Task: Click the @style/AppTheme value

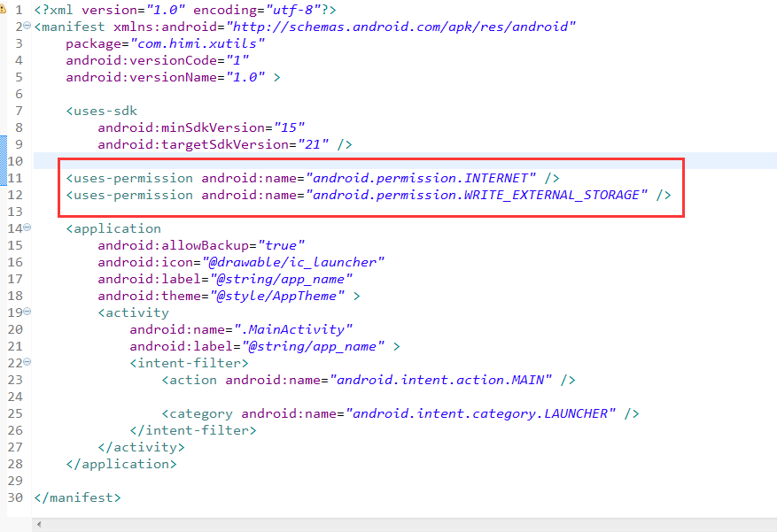Action: (277, 296)
